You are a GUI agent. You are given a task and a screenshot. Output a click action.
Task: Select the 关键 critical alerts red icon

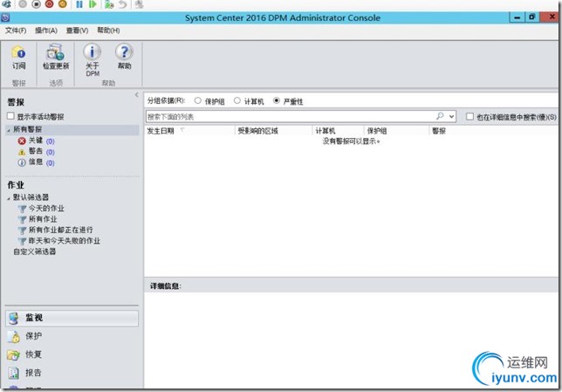pos(22,141)
